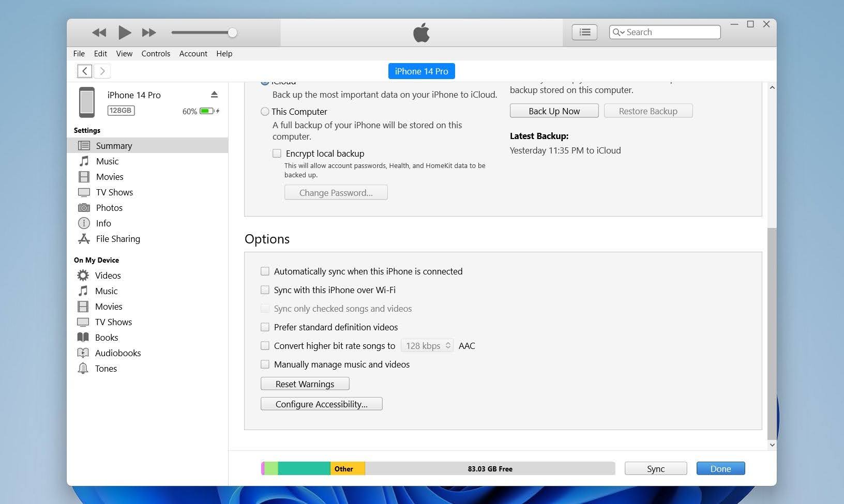Click the vertical scrollbar thumb
The image size is (844, 504).
[x=772, y=333]
